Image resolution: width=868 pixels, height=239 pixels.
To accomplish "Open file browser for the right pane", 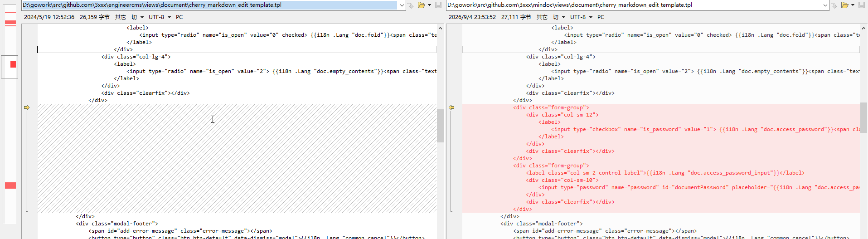I will coord(845,5).
